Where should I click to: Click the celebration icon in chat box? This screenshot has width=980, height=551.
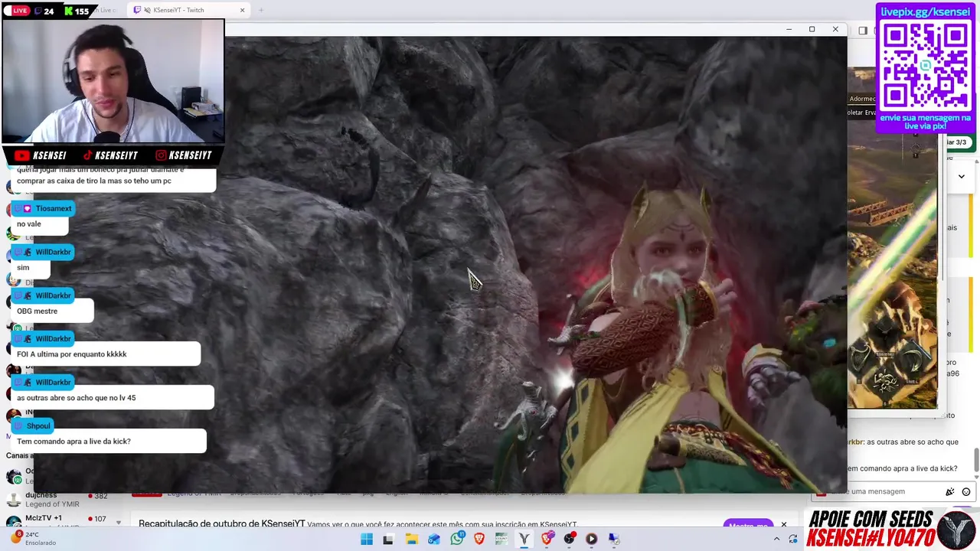click(950, 491)
